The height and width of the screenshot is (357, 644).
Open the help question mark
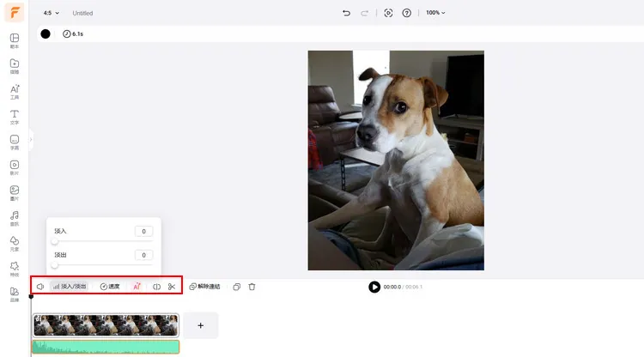coord(406,13)
